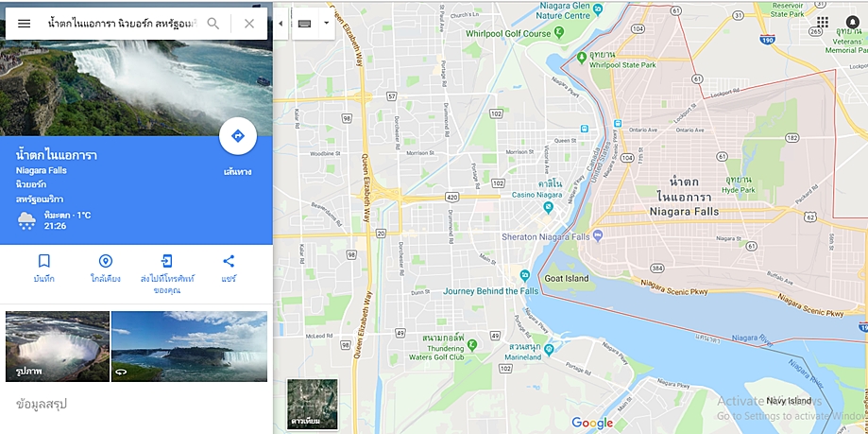Open the hamburger main menu
The height and width of the screenshot is (434, 868).
[24, 24]
